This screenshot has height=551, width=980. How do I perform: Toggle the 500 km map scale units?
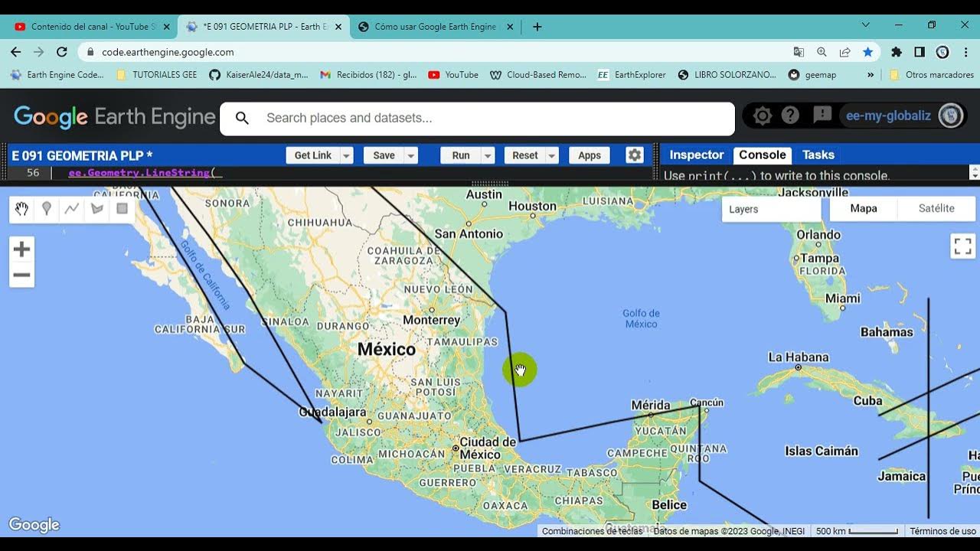[x=857, y=531]
